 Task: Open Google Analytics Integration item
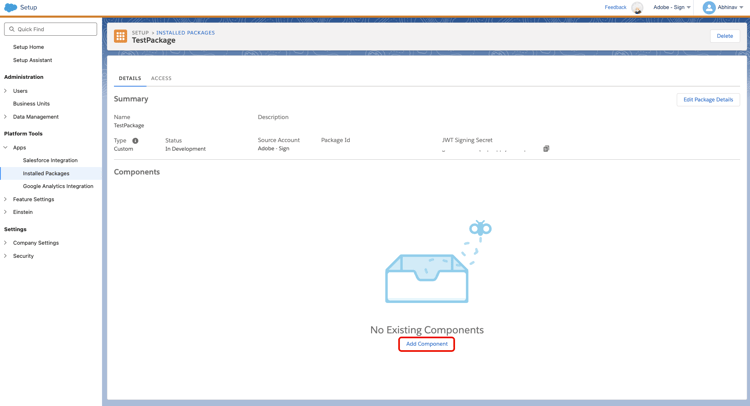tap(58, 186)
